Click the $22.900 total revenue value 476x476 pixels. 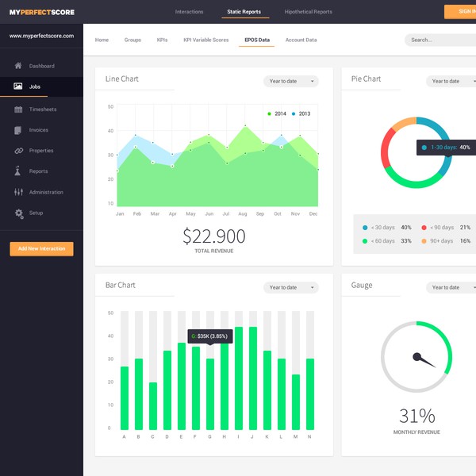click(214, 236)
